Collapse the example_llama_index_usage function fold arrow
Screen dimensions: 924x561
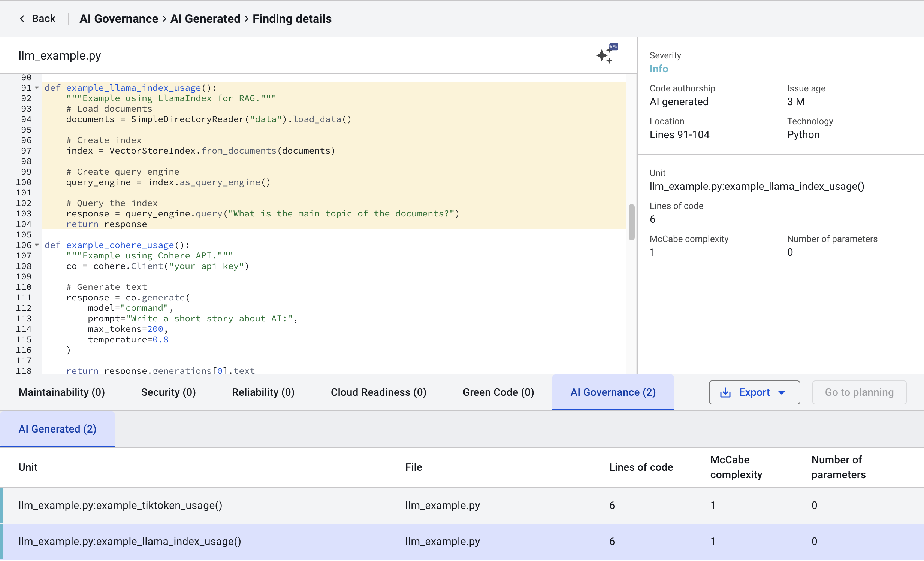(x=37, y=88)
